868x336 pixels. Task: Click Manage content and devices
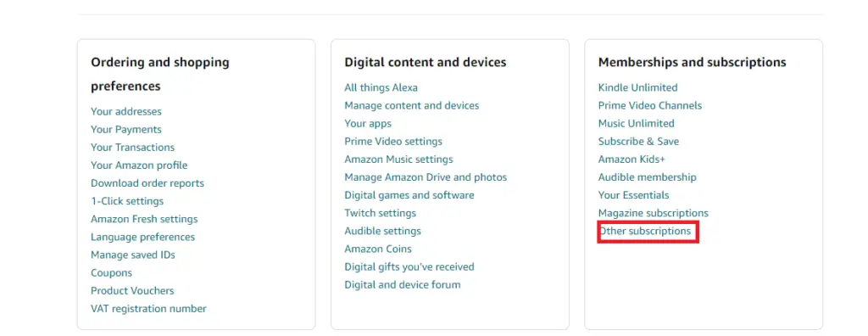pos(412,105)
